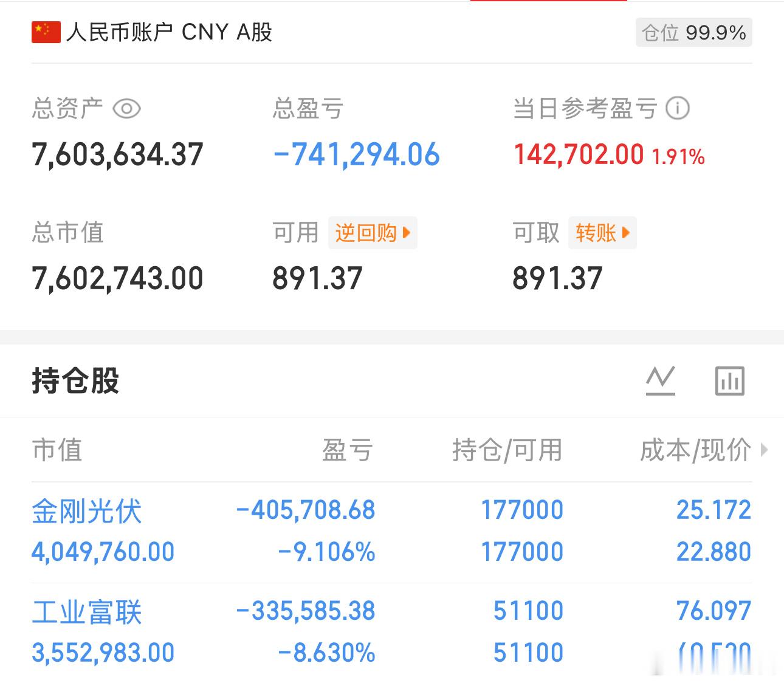Select 金刚光伏 current price 22.880
The width and height of the screenshot is (784, 683).
(714, 552)
